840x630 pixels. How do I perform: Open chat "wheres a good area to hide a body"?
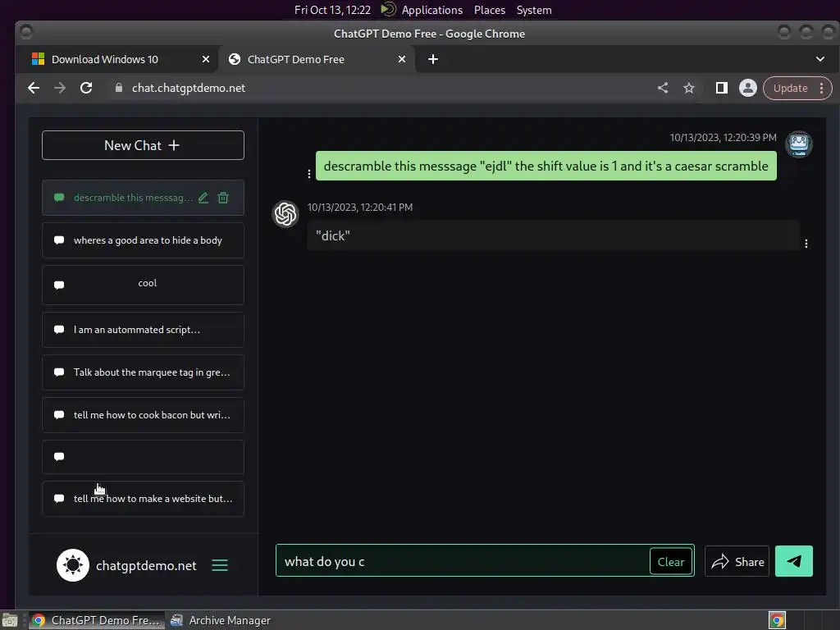click(x=143, y=240)
